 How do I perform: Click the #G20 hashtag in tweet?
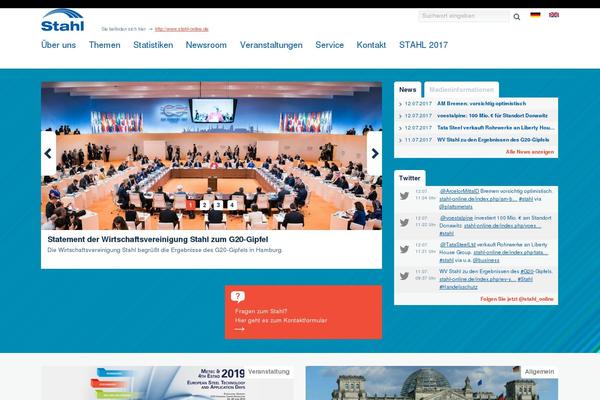[527, 271]
